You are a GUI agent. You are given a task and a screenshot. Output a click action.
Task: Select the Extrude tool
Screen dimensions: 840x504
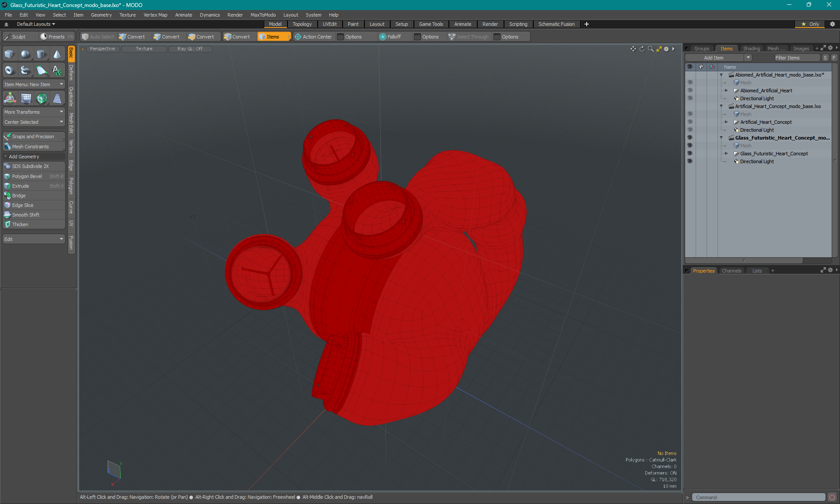(20, 186)
